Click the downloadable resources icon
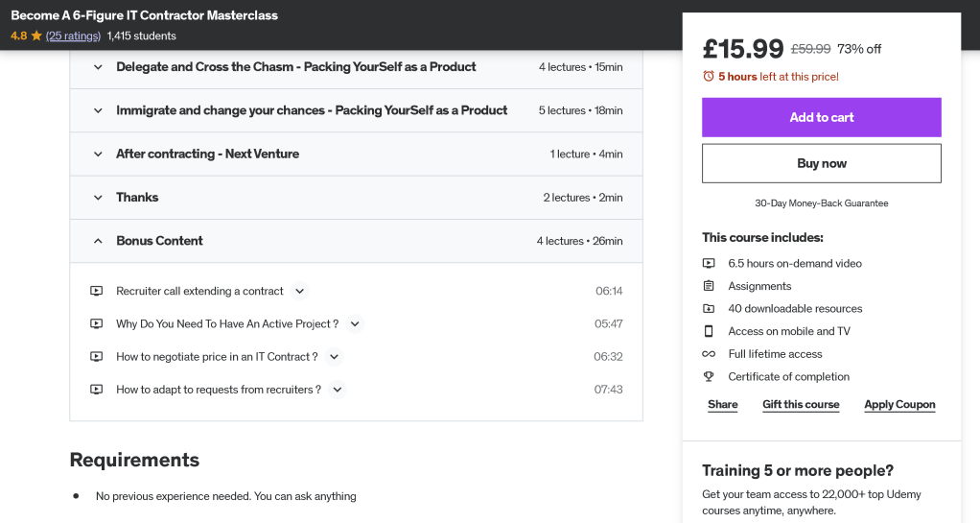 [708, 308]
